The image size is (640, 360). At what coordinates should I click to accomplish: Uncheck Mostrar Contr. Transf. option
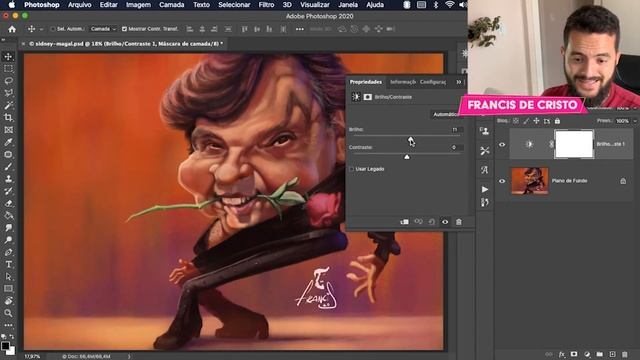coord(124,29)
